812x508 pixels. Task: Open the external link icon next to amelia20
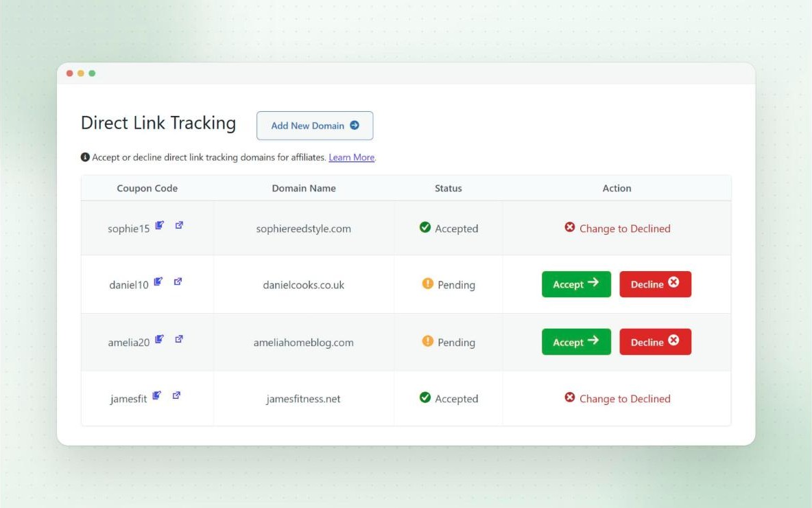pyautogui.click(x=179, y=339)
